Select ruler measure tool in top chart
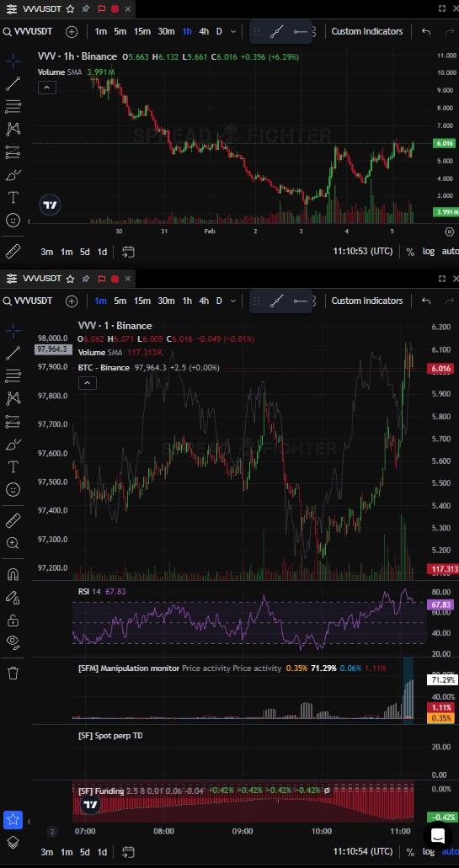Screen dimensions: 459x868 click(13, 252)
